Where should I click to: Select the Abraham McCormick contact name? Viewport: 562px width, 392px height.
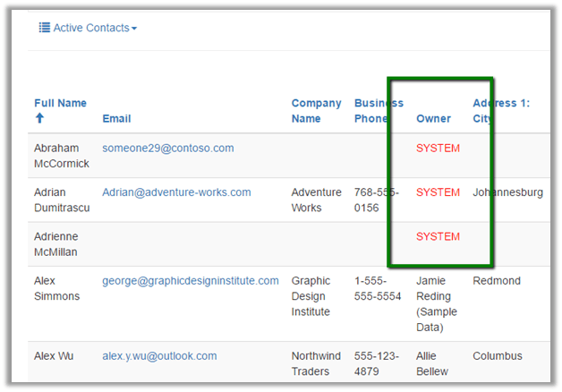61,156
